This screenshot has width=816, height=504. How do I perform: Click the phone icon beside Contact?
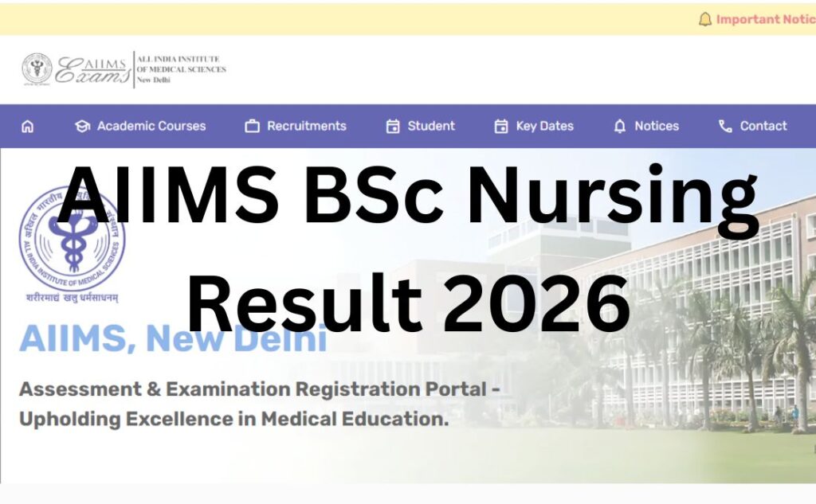(725, 126)
